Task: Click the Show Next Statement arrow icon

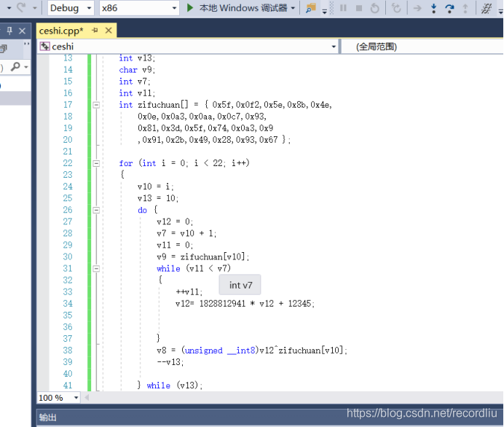Action: 417,8
